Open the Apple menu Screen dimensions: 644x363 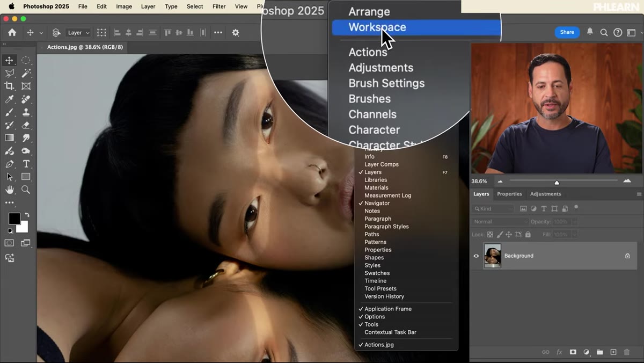(11, 6)
